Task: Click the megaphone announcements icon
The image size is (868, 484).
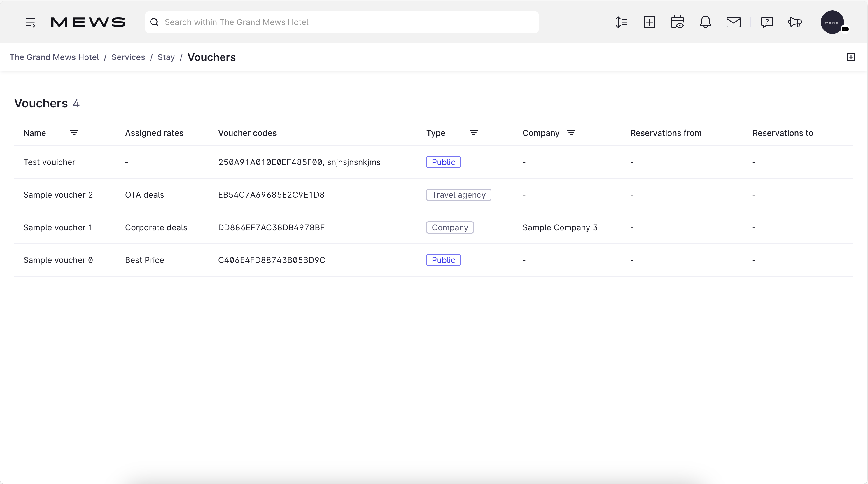Action: 795,22
